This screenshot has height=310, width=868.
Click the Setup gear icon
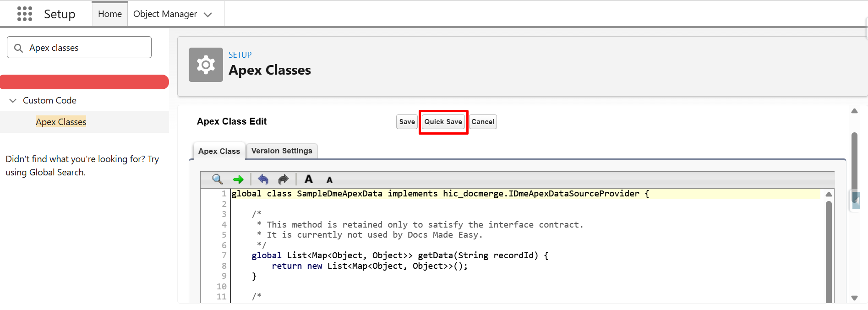(206, 65)
